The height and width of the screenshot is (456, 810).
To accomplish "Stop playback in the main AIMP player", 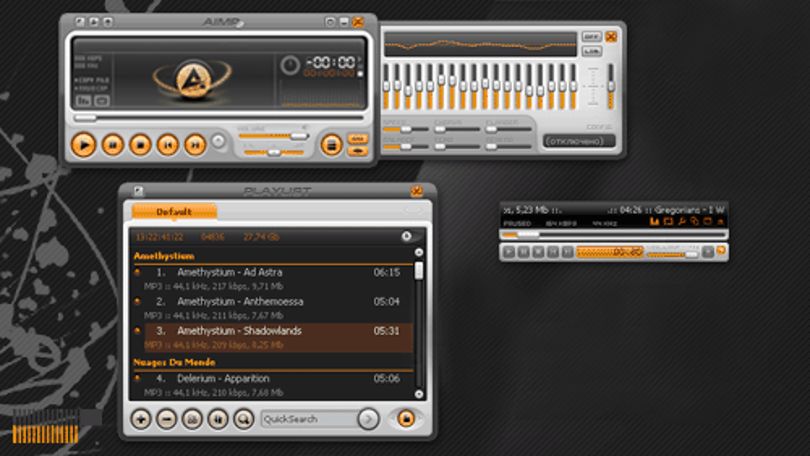I will pyautogui.click(x=140, y=145).
